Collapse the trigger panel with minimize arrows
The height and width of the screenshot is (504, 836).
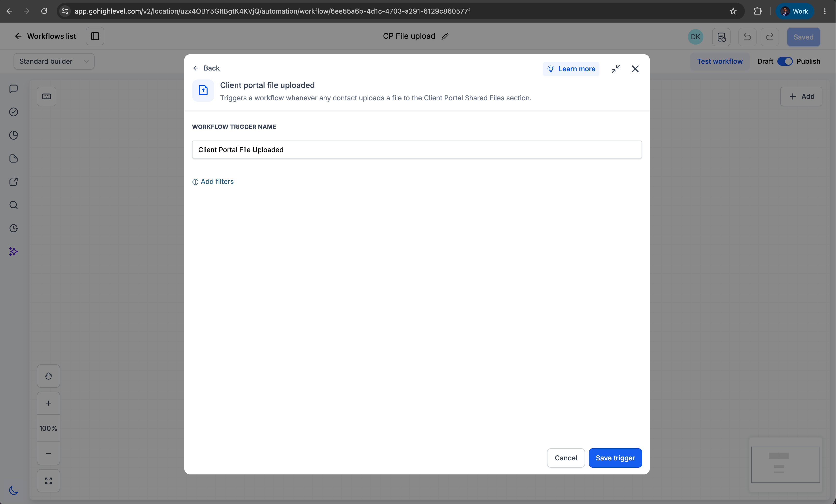click(x=616, y=69)
